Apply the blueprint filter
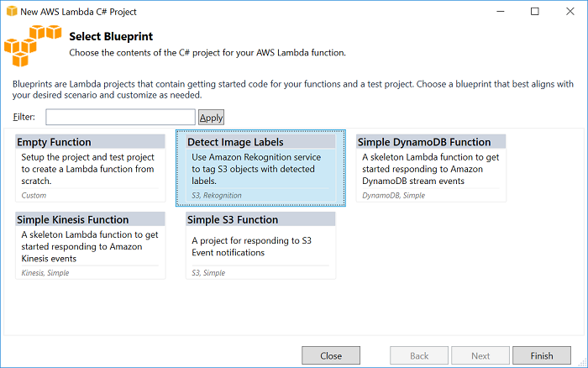This screenshot has height=368, width=588. [211, 118]
